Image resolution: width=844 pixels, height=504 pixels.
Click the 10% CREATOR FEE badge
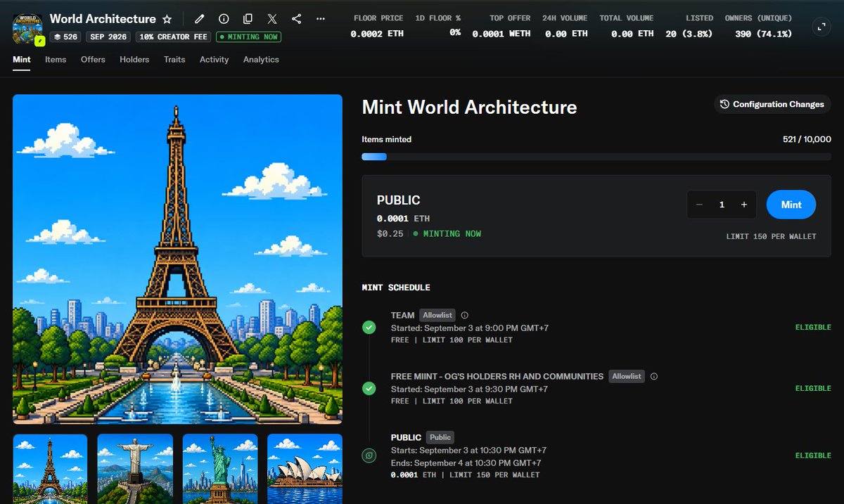point(173,37)
